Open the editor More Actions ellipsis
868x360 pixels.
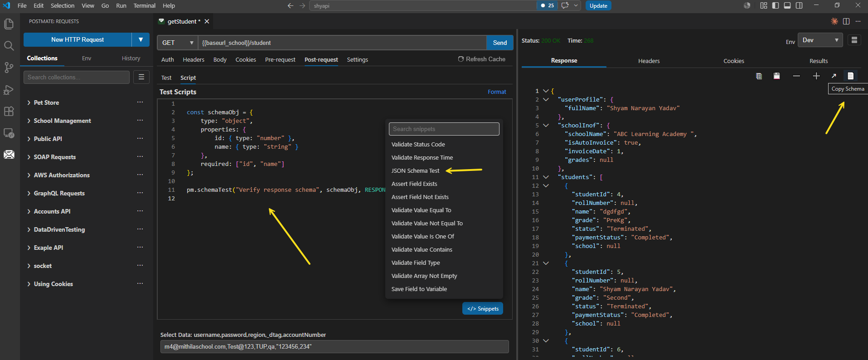tap(858, 21)
